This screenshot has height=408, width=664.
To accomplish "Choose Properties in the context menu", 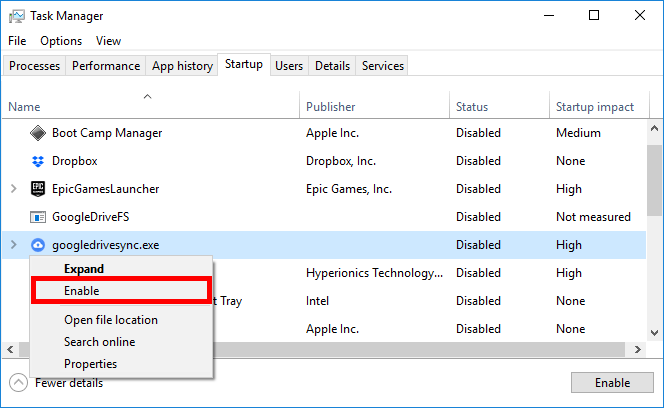I will click(121, 364).
